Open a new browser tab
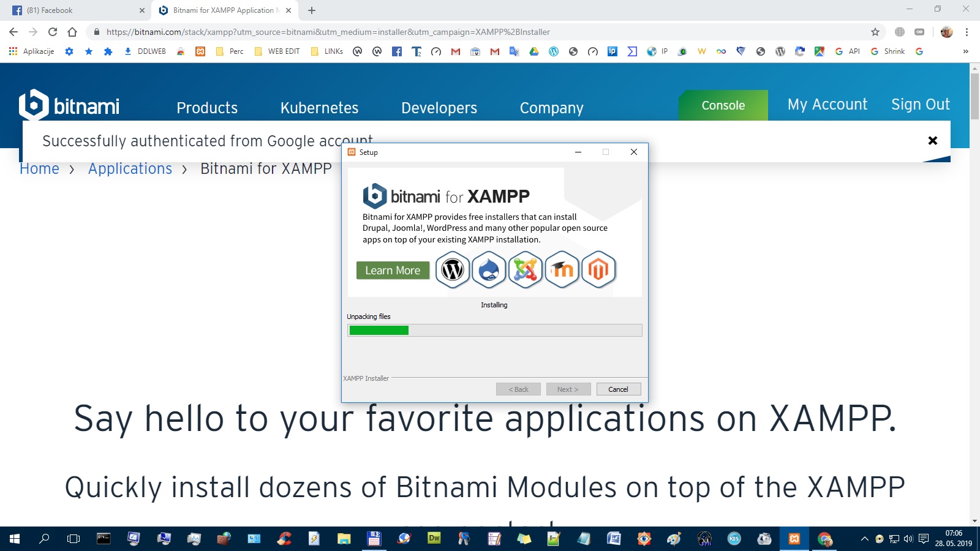 (x=312, y=10)
